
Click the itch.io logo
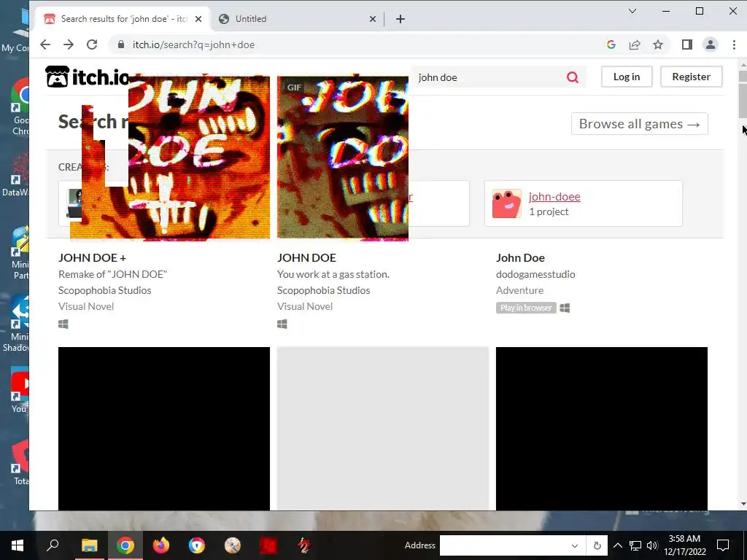(x=88, y=77)
